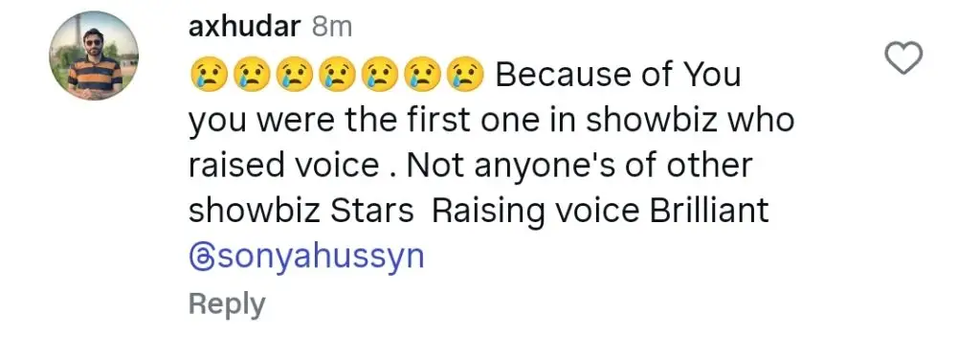
Task: Click the word 'Stars' in the comment
Action: 372,211
